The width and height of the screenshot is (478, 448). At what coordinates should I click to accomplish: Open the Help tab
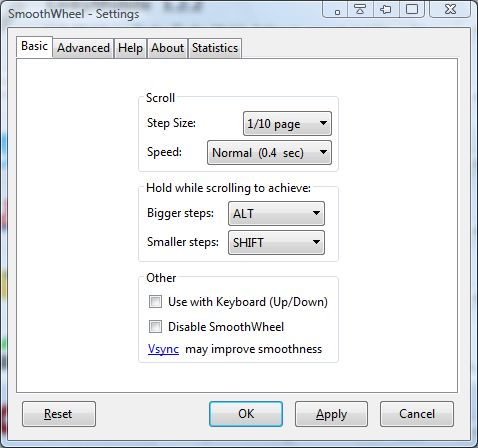tap(130, 48)
